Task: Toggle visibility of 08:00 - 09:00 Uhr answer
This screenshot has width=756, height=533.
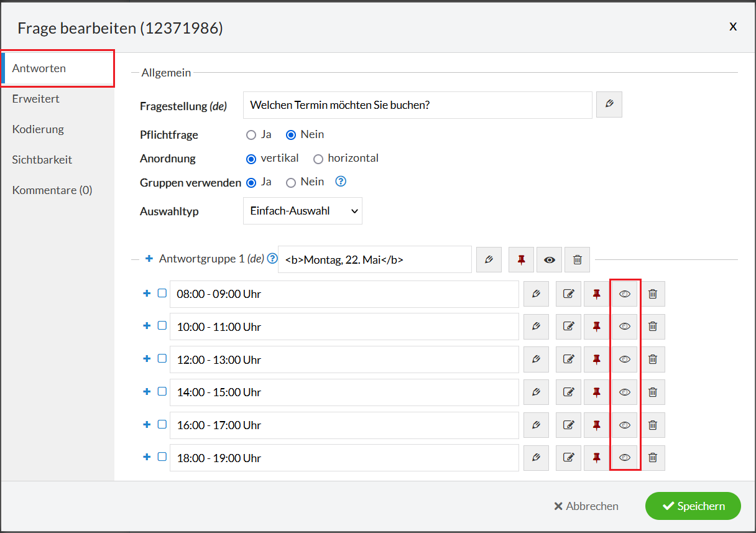Action: pyautogui.click(x=625, y=294)
